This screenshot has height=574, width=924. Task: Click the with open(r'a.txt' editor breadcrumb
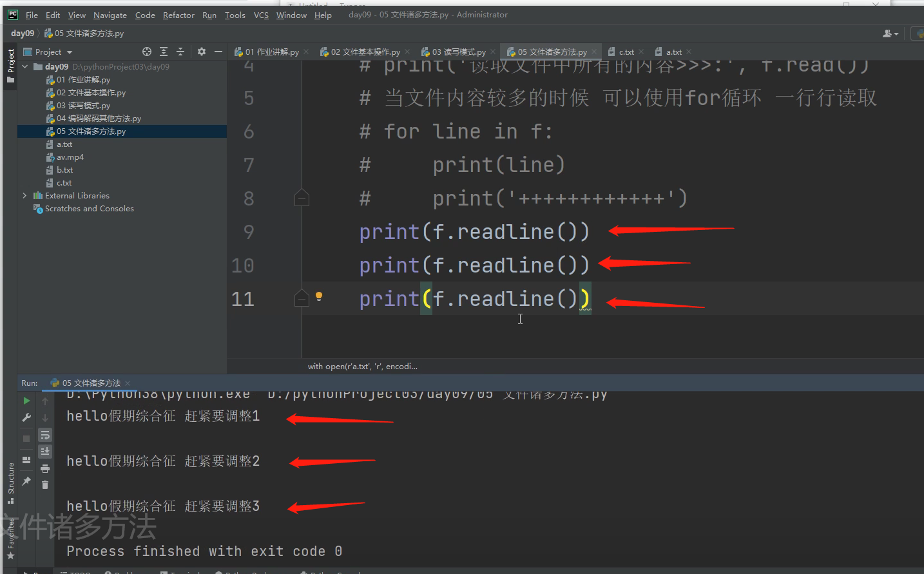coord(362,367)
